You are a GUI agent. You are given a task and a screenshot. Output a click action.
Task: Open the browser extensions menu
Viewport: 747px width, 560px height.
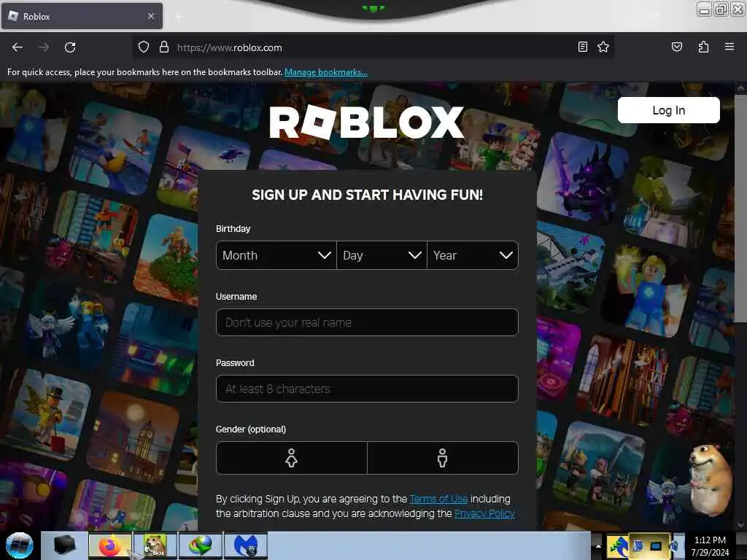click(x=703, y=47)
